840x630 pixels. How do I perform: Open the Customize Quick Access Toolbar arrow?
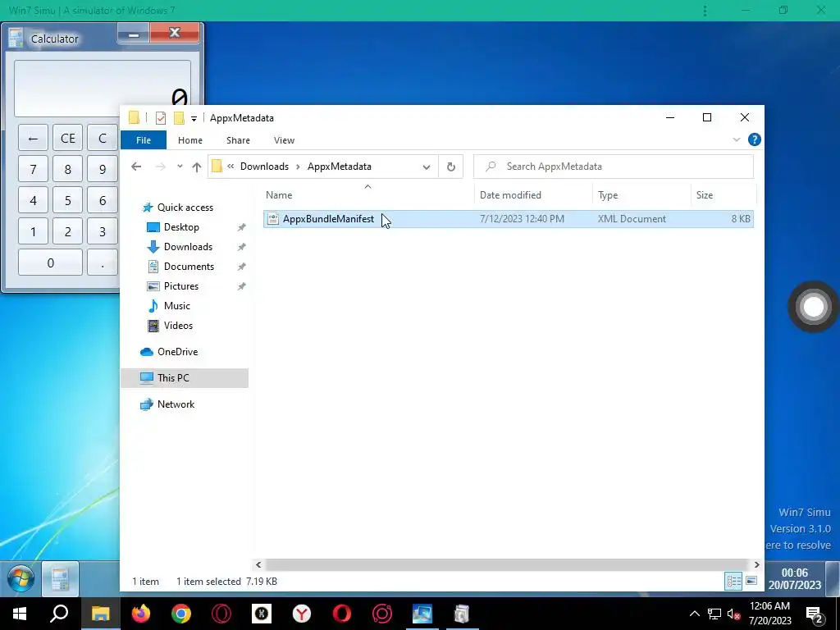[194, 118]
